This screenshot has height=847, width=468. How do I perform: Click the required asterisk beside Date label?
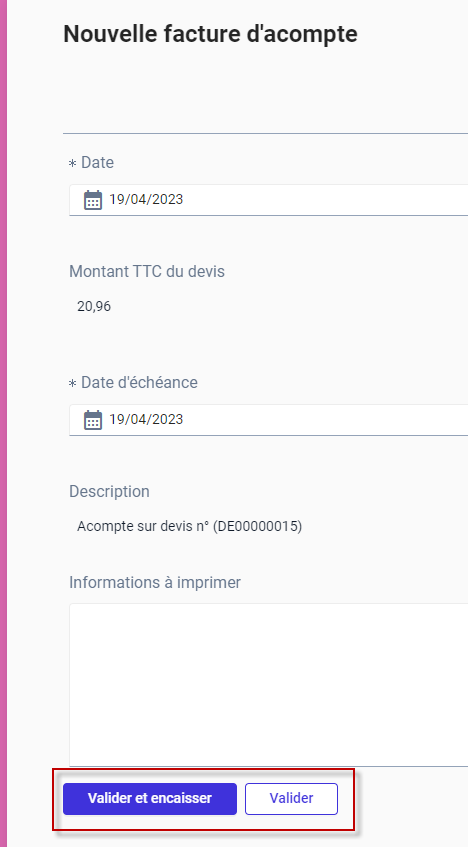pyautogui.click(x=72, y=164)
